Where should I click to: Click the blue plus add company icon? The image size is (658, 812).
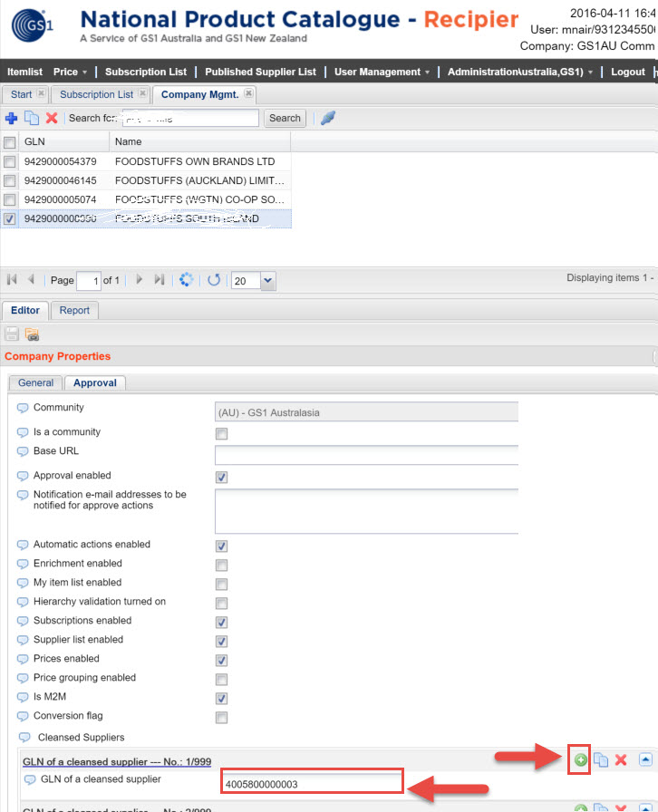pos(11,119)
